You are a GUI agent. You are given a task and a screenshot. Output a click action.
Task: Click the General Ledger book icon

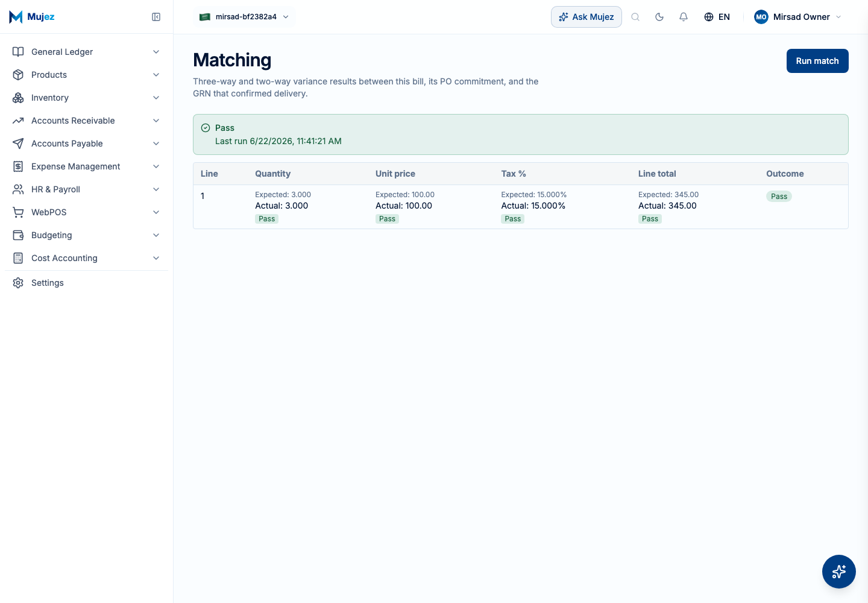[18, 52]
